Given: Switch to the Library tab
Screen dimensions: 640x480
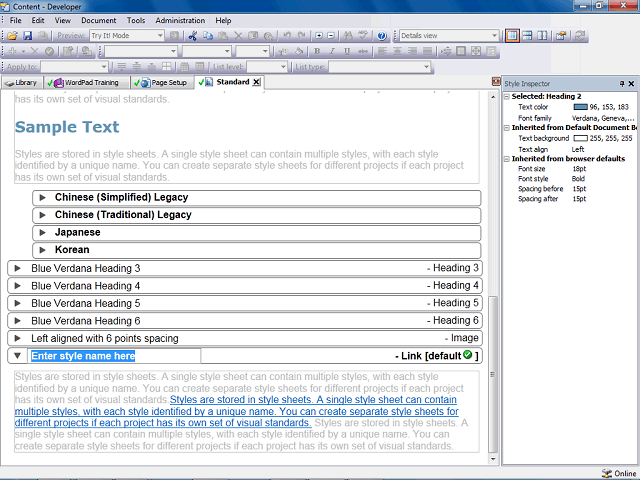Looking at the screenshot, I should click(21, 83).
